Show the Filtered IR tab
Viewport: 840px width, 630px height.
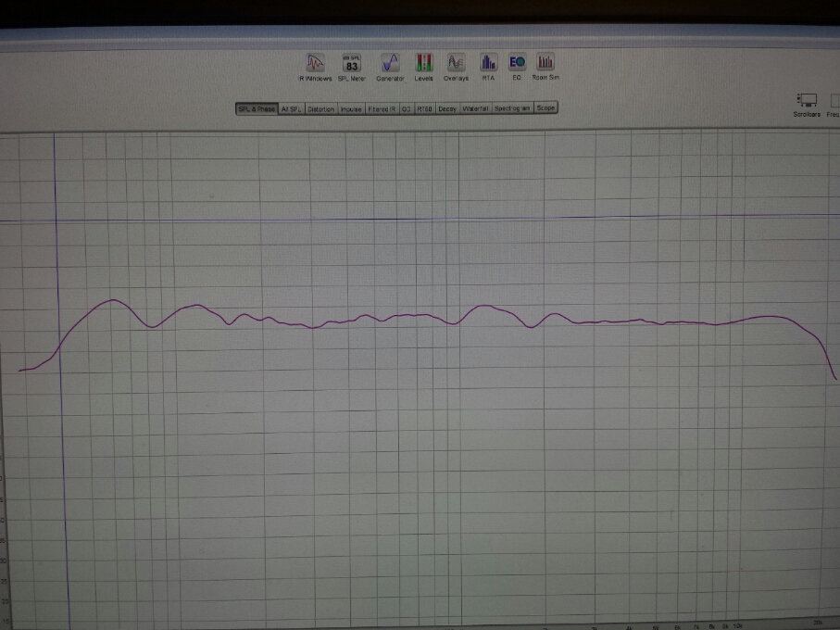382,108
